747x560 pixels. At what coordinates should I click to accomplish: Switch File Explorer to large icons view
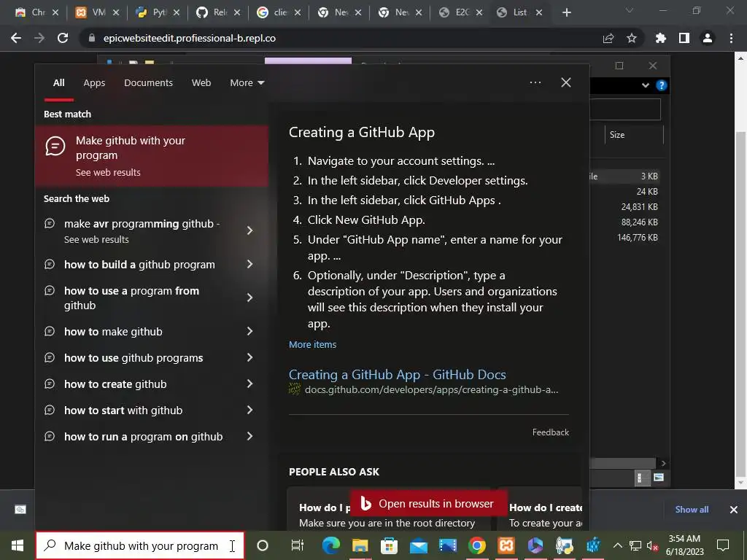(659, 477)
